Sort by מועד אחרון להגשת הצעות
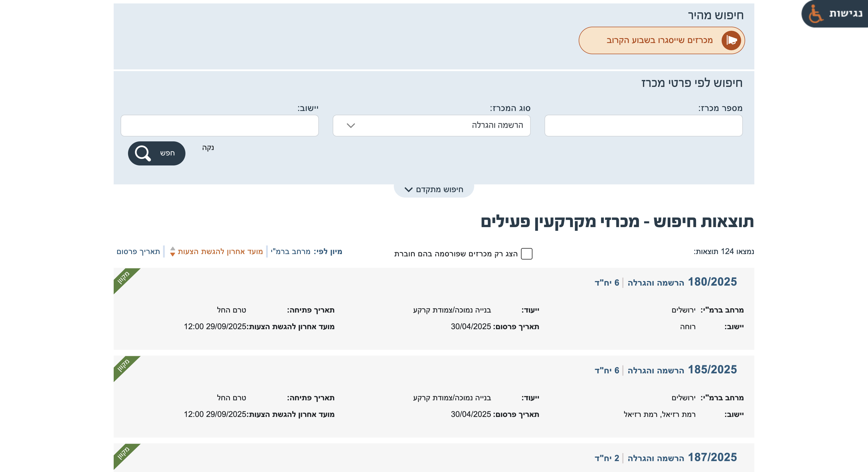Image resolution: width=868 pixels, height=472 pixels. coord(220,251)
